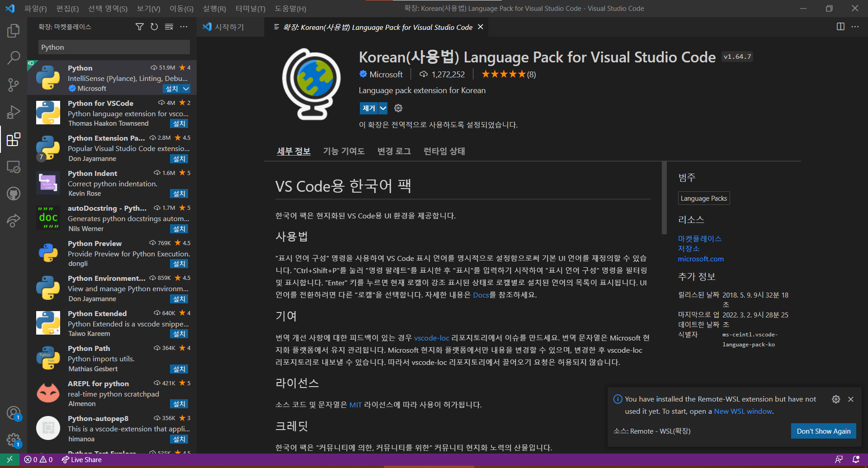Open the Extensions view icon
Image resolution: width=868 pixels, height=468 pixels.
point(14,139)
